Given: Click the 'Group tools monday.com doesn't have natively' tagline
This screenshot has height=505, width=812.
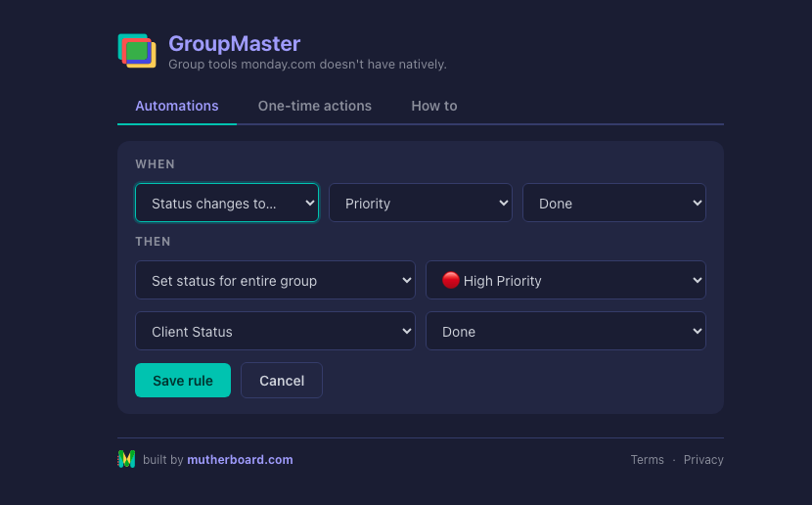Looking at the screenshot, I should (307, 65).
